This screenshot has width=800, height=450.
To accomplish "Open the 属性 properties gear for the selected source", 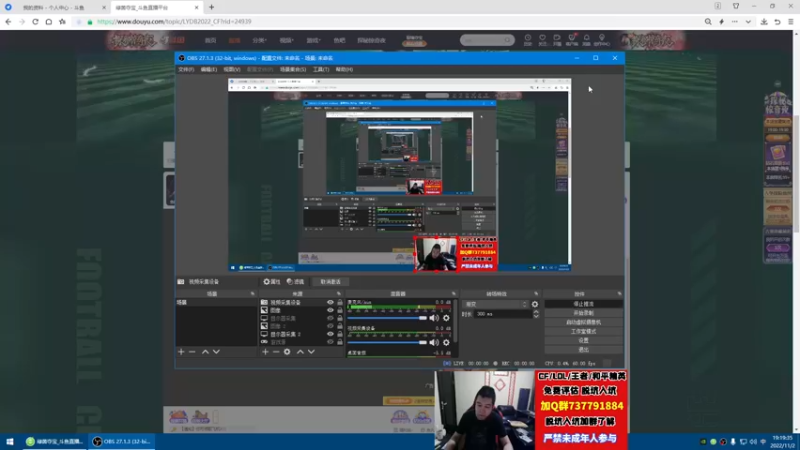I will pyautogui.click(x=272, y=282).
